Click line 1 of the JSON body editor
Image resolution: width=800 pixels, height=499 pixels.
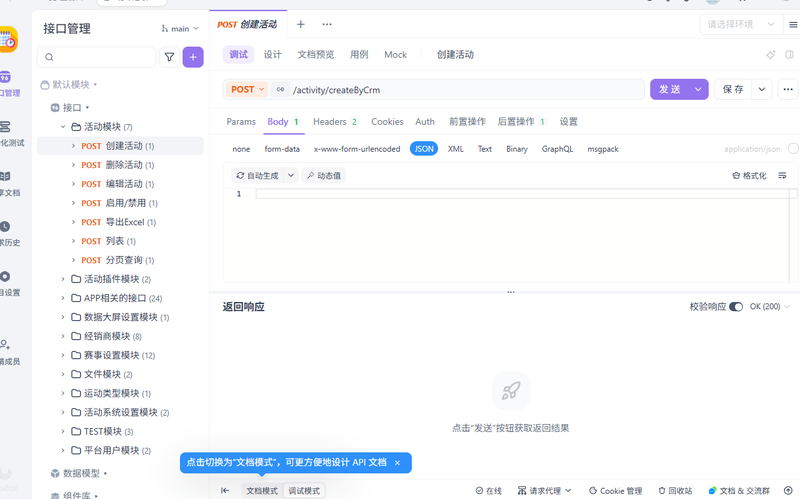coord(522,194)
